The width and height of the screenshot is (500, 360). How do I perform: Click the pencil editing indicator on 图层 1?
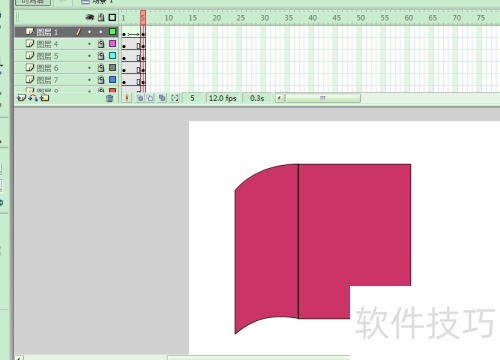point(78,32)
